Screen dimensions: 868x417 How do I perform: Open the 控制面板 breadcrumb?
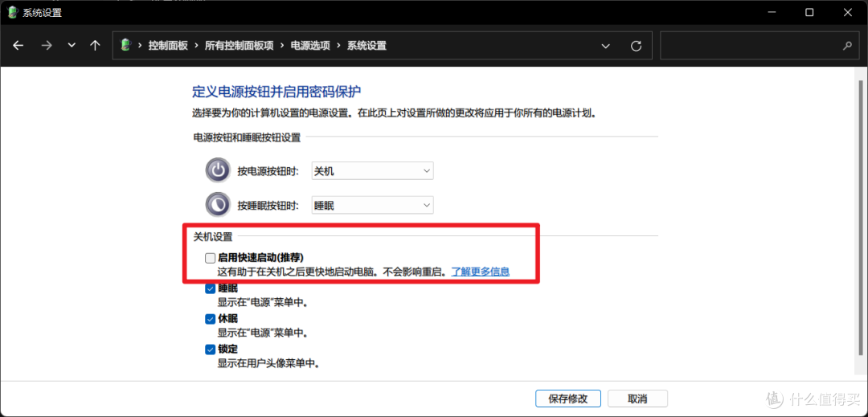[168, 45]
